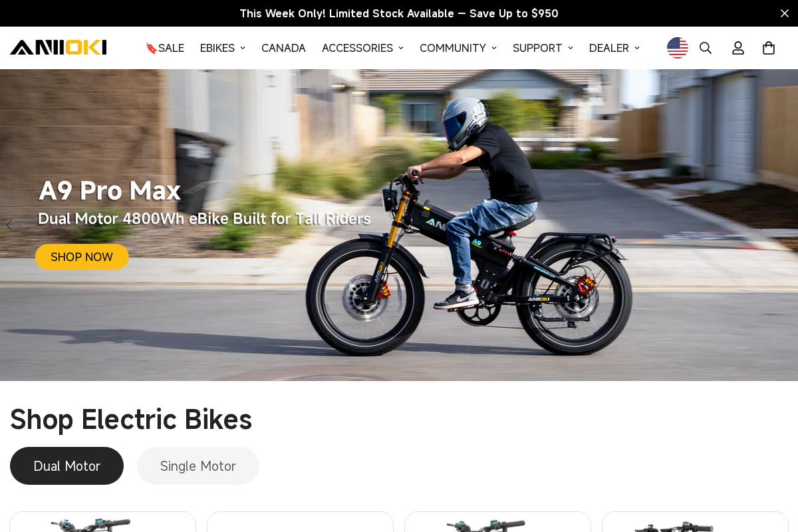Viewport: 798px width, 532px height.
Task: Expand the COMMUNITY dropdown menu
Action: point(458,48)
